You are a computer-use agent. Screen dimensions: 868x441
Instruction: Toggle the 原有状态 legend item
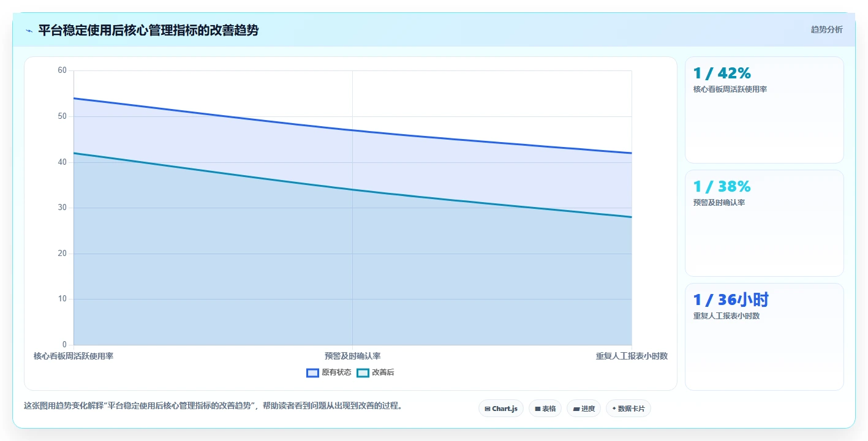[x=329, y=372]
